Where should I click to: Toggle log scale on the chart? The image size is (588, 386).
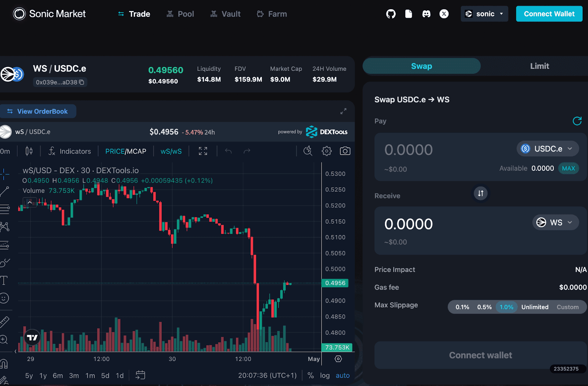click(325, 375)
